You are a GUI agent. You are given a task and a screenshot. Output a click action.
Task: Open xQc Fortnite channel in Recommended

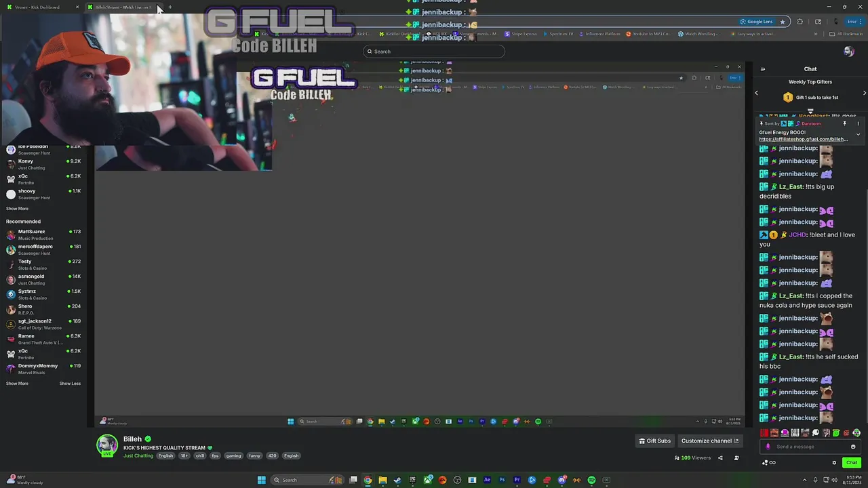[x=43, y=354]
